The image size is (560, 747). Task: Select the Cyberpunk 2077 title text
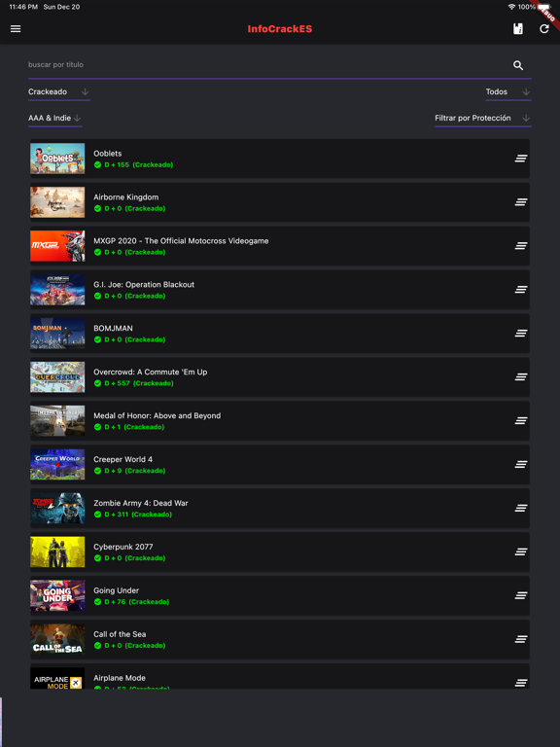pyautogui.click(x=123, y=547)
